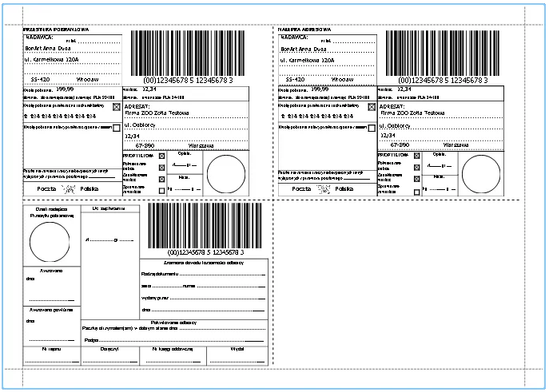
Task: Tick the empty postal order checkbox on the Przesyłka pobraniowa label
Action: coord(117,128)
